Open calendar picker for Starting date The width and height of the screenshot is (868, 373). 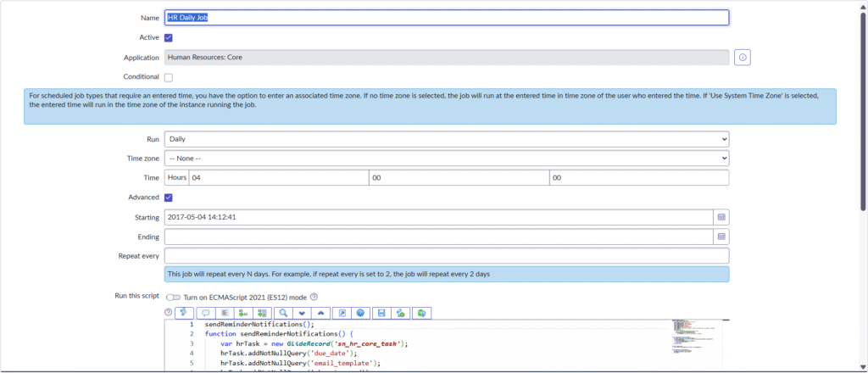[x=721, y=217]
